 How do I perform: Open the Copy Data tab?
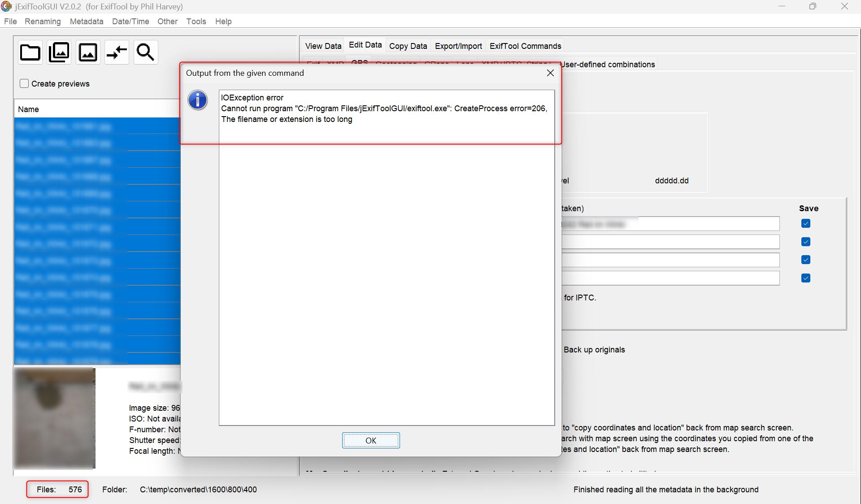[x=407, y=45]
